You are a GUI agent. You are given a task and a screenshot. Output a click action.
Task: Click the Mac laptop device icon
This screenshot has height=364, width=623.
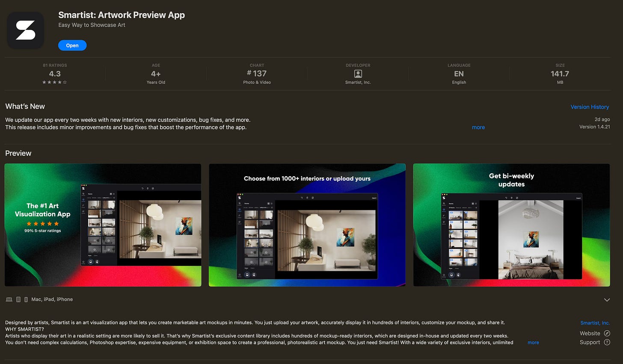(9, 299)
